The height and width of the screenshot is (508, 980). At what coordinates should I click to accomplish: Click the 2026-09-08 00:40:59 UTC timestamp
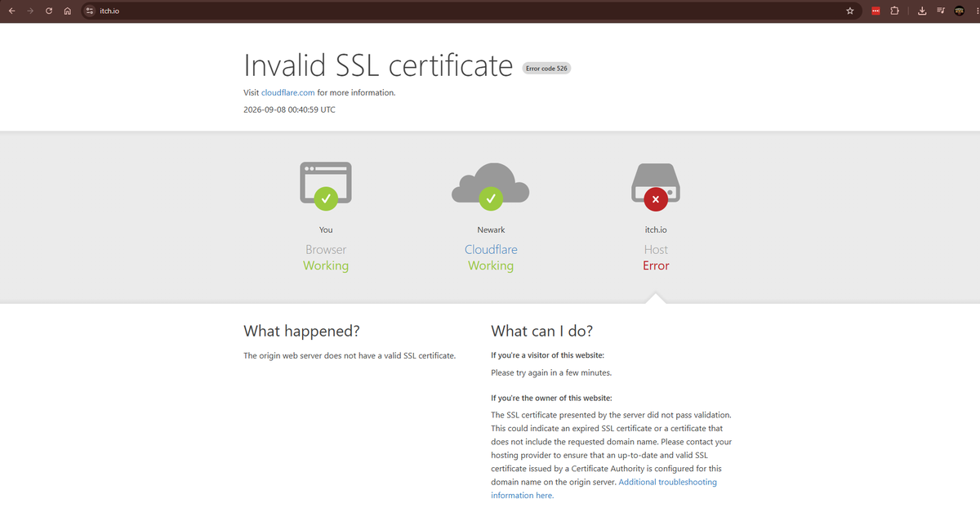tap(289, 109)
